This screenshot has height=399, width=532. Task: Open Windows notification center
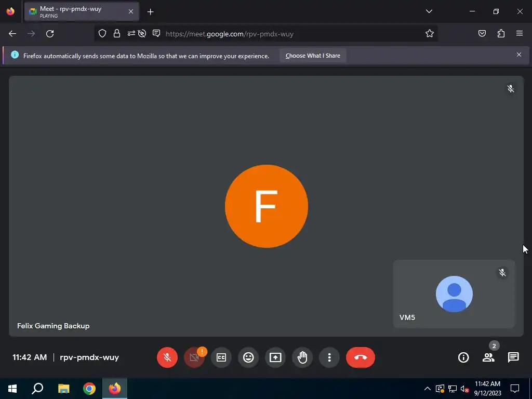515,389
